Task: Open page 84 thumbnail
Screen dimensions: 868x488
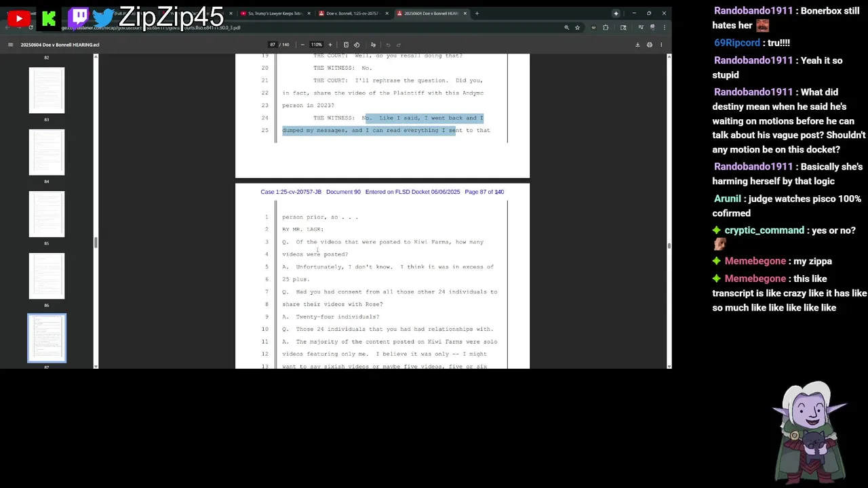Action: [x=47, y=152]
